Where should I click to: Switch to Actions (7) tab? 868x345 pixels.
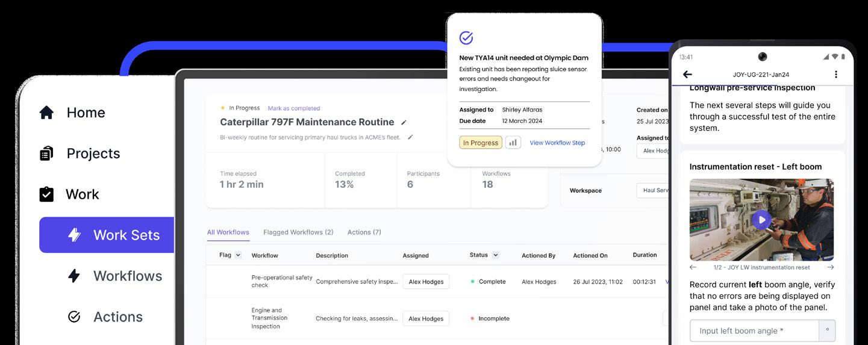click(364, 232)
